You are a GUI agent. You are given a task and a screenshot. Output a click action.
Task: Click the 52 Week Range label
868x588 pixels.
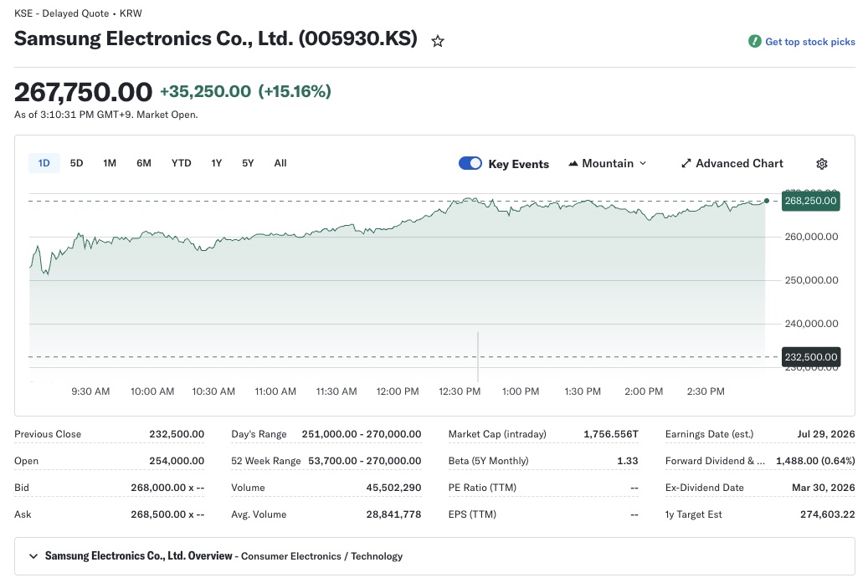[x=265, y=461]
